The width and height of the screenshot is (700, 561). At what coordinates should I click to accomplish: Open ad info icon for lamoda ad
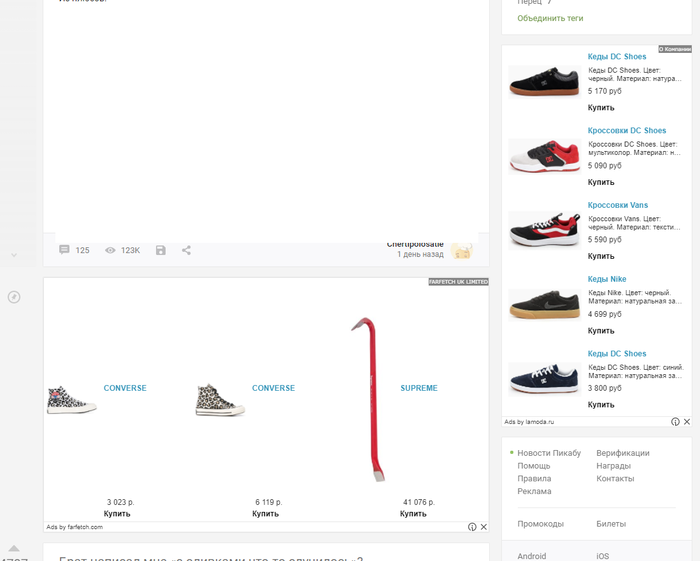point(675,422)
